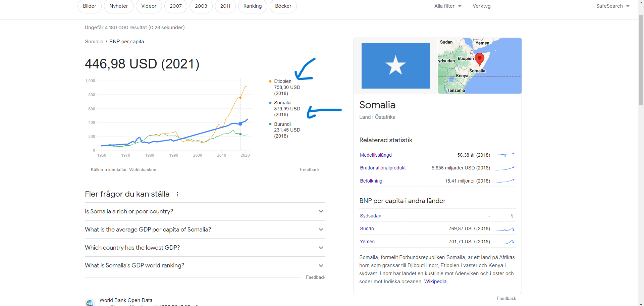
Task: Click the Yemen GDP sparkline icon
Action: coord(509,242)
